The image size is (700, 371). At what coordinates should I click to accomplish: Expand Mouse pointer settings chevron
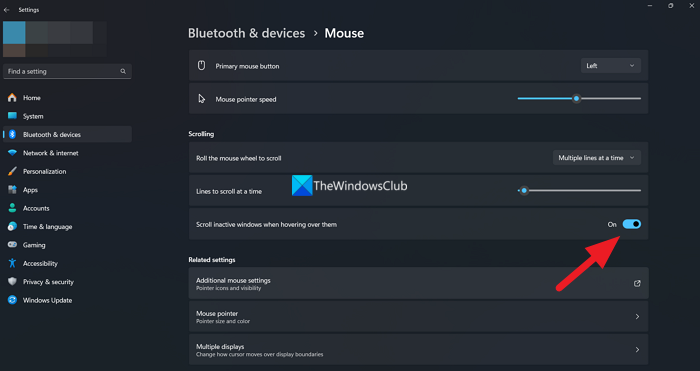pos(637,317)
